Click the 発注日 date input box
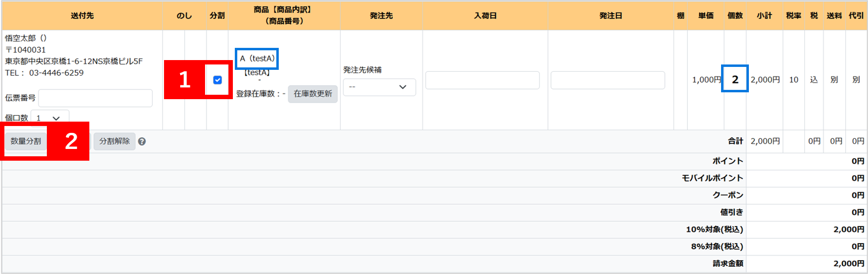This screenshot has width=868, height=274. (607, 80)
